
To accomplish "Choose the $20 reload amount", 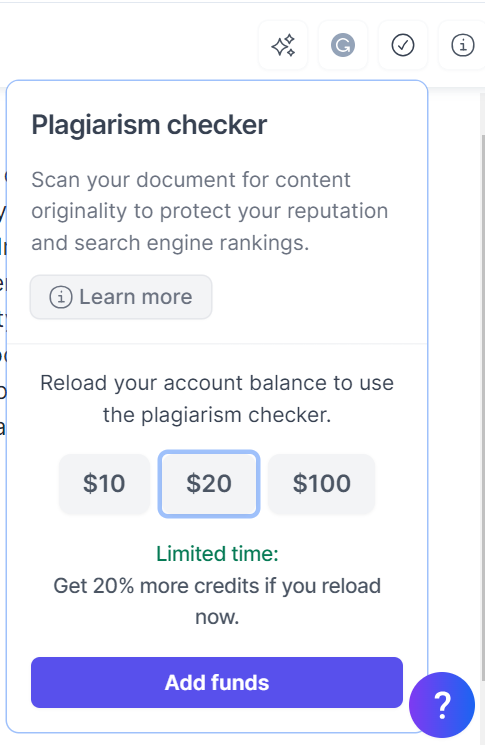I will pos(209,484).
